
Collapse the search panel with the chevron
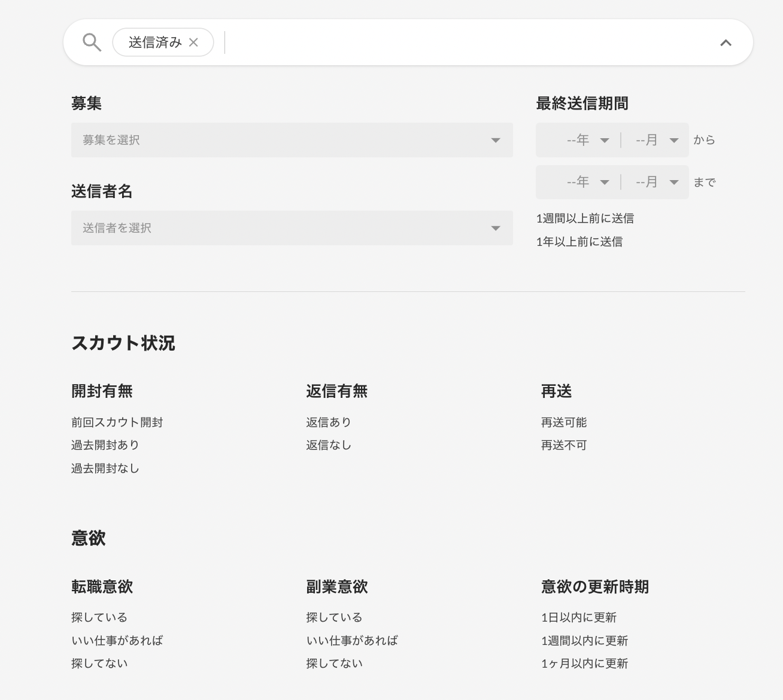(726, 42)
